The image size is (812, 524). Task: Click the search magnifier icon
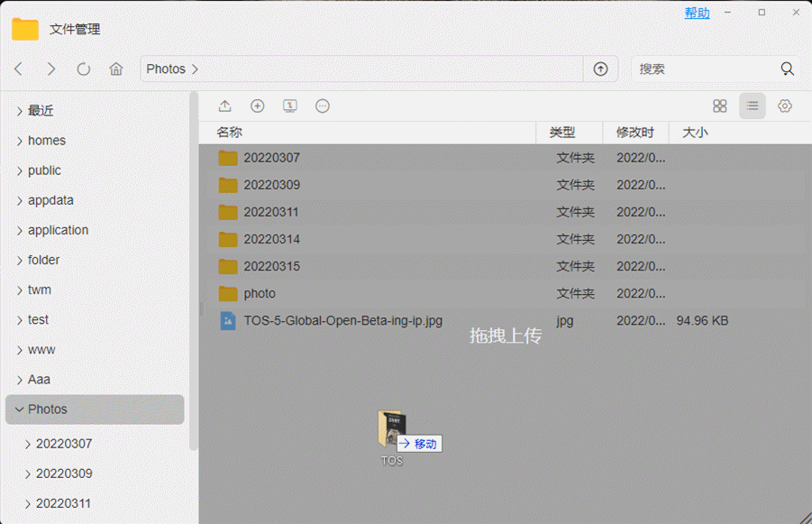pyautogui.click(x=787, y=69)
